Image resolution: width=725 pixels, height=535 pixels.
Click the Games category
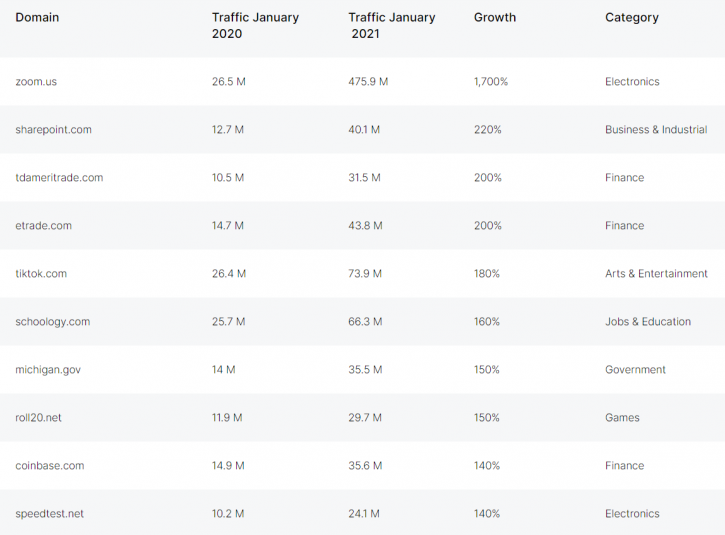pos(622,418)
